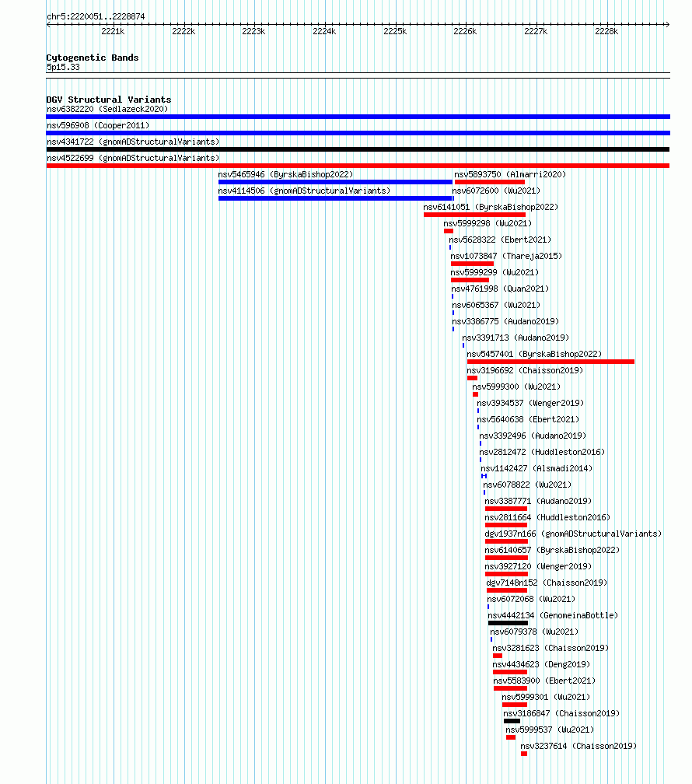Viewport: 692px width, 784px height.
Task: Click the 2224k ruler tick label
Action: [x=324, y=31]
